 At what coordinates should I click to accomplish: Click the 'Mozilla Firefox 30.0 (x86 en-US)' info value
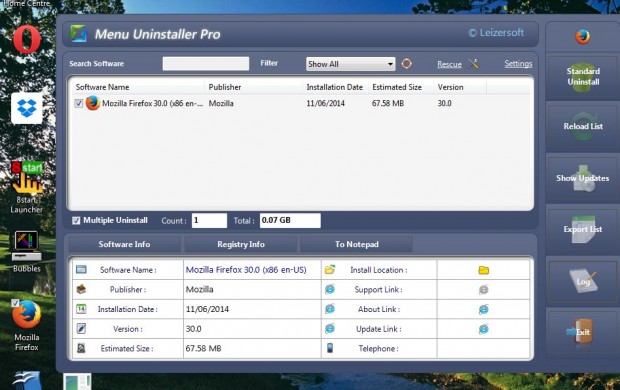coord(246,270)
